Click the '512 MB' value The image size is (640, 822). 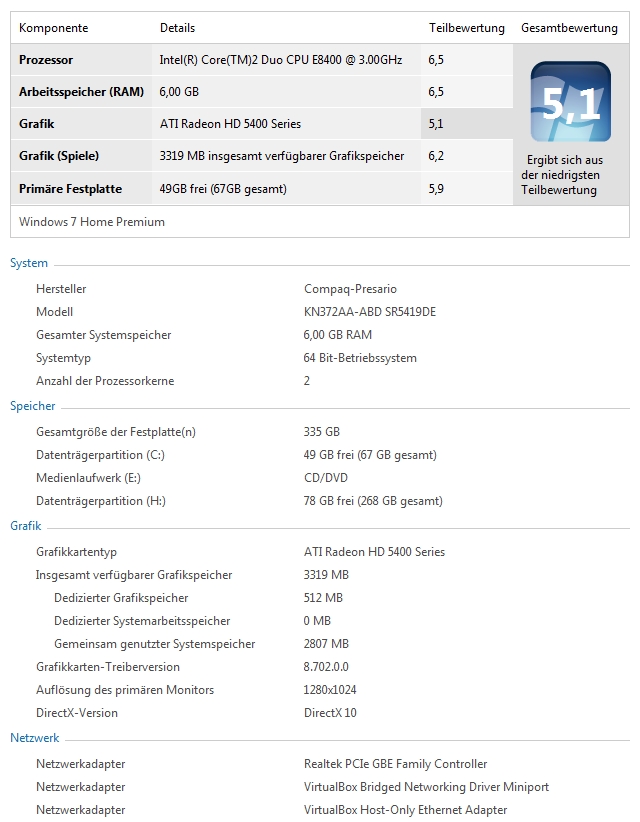[x=323, y=598]
